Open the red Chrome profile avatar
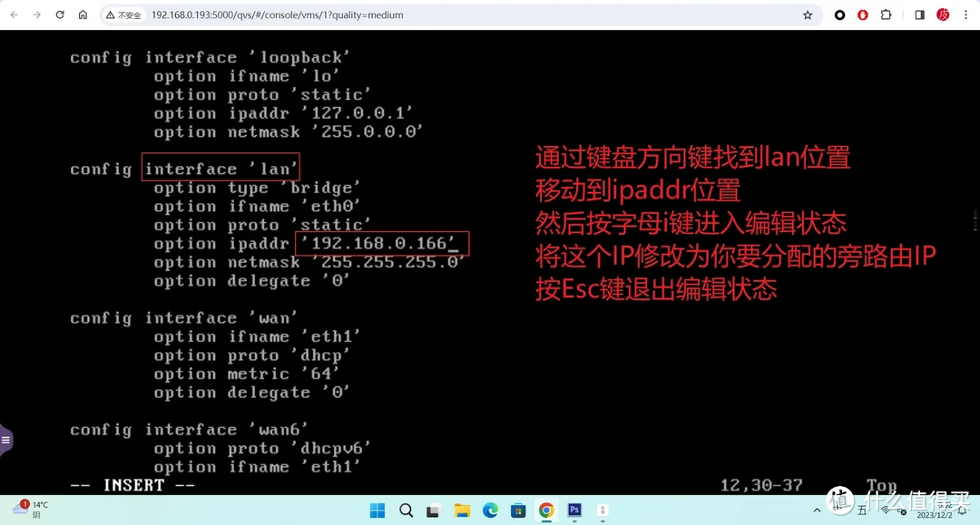 click(943, 15)
